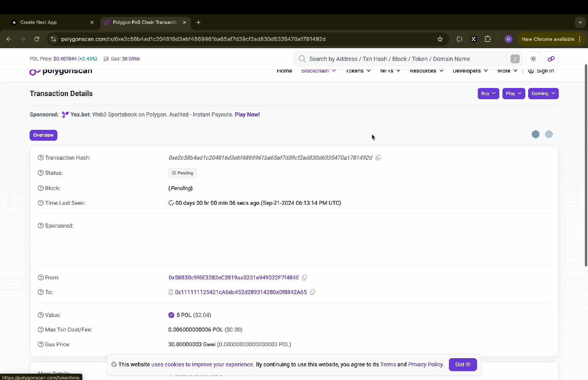
Task: Expand the NFTs menu
Action: tap(390, 71)
